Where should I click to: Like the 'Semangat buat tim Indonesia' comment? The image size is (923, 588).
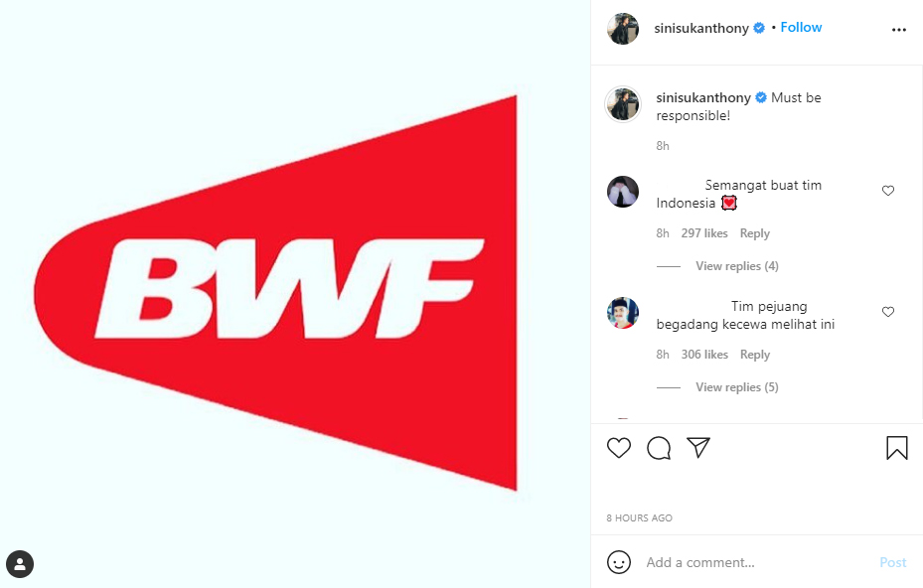tap(888, 190)
